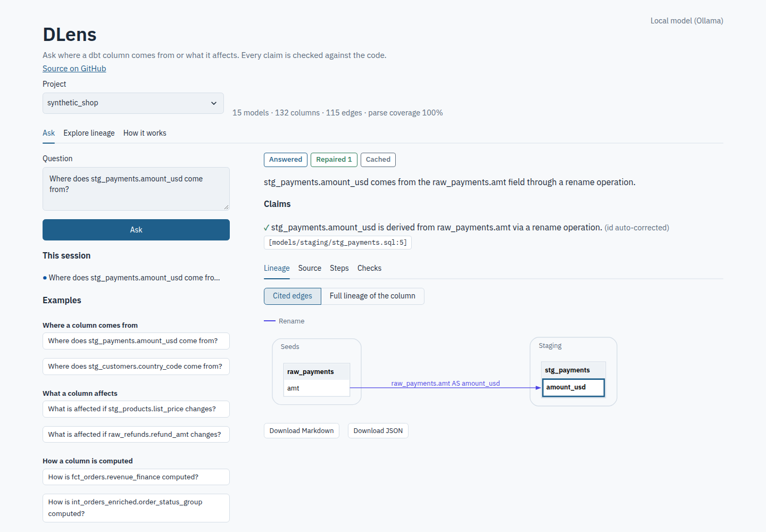Open the Checks result tab
This screenshot has height=532, width=766.
tap(369, 268)
